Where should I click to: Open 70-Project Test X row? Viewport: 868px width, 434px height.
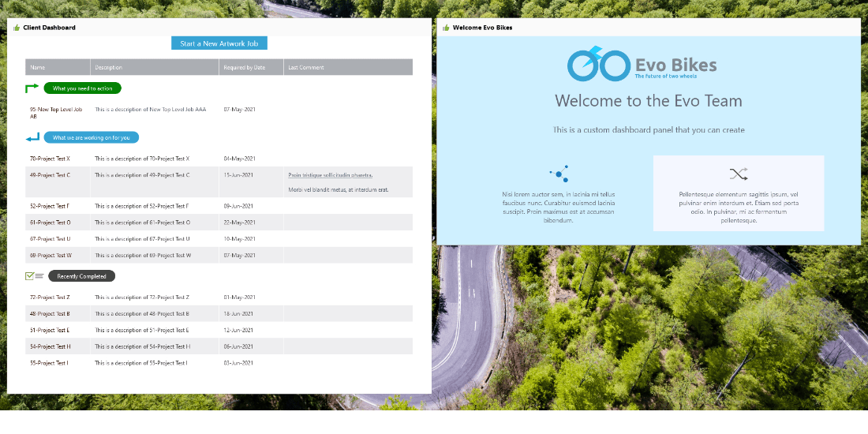(x=219, y=159)
